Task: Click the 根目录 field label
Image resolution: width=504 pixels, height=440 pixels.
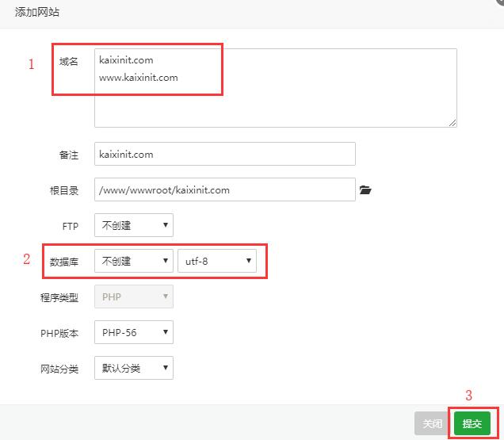Action: point(64,191)
